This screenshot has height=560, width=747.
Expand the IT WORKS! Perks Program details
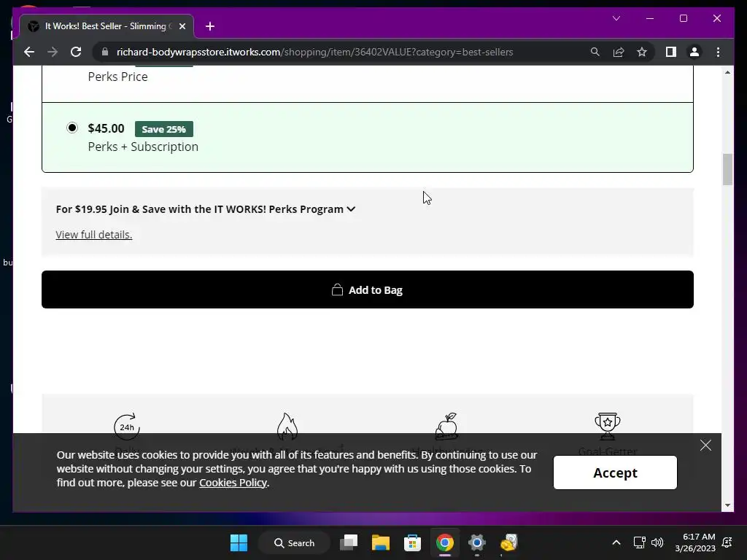pos(206,209)
